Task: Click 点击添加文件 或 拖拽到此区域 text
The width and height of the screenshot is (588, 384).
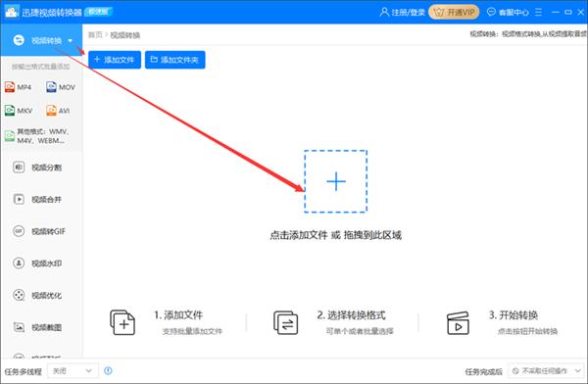Action: coord(335,235)
